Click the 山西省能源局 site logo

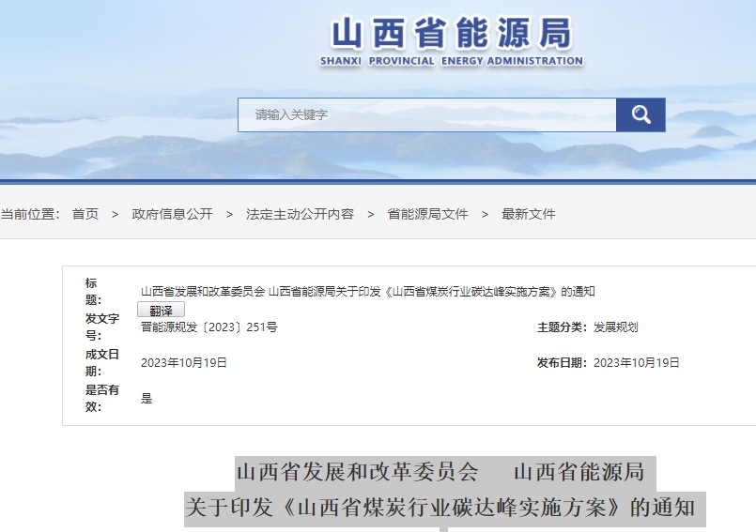pos(451,35)
